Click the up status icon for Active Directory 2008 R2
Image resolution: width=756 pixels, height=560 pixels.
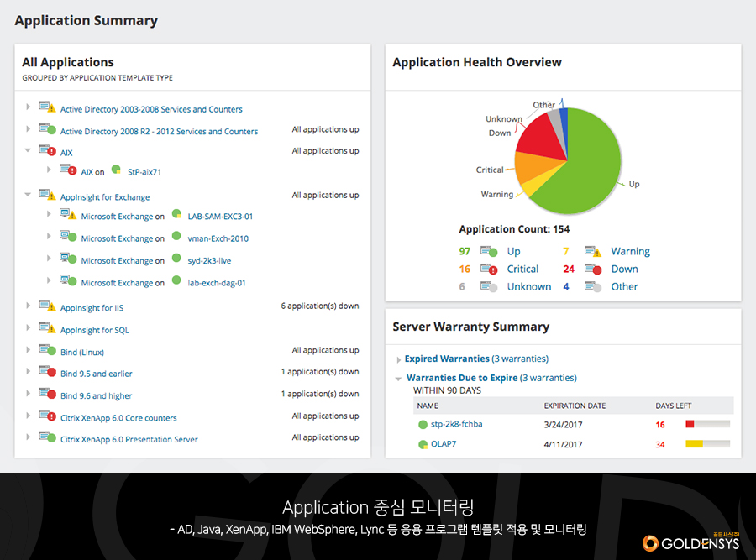click(47, 128)
